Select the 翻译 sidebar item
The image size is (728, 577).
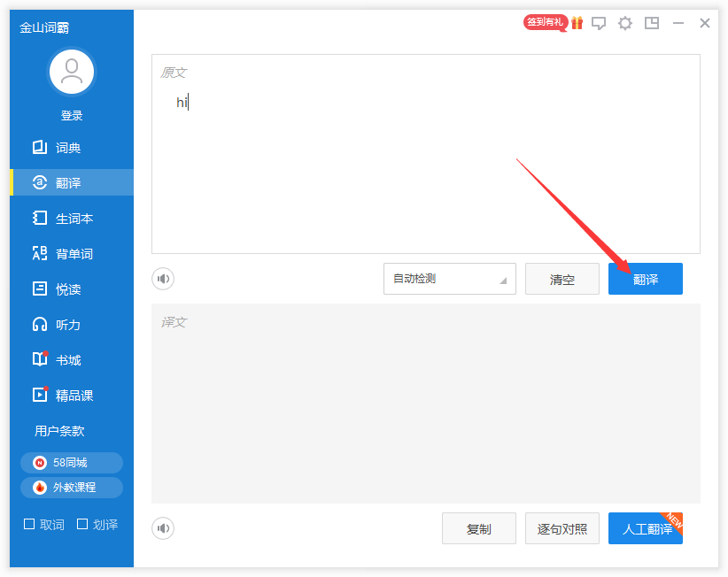click(x=72, y=183)
